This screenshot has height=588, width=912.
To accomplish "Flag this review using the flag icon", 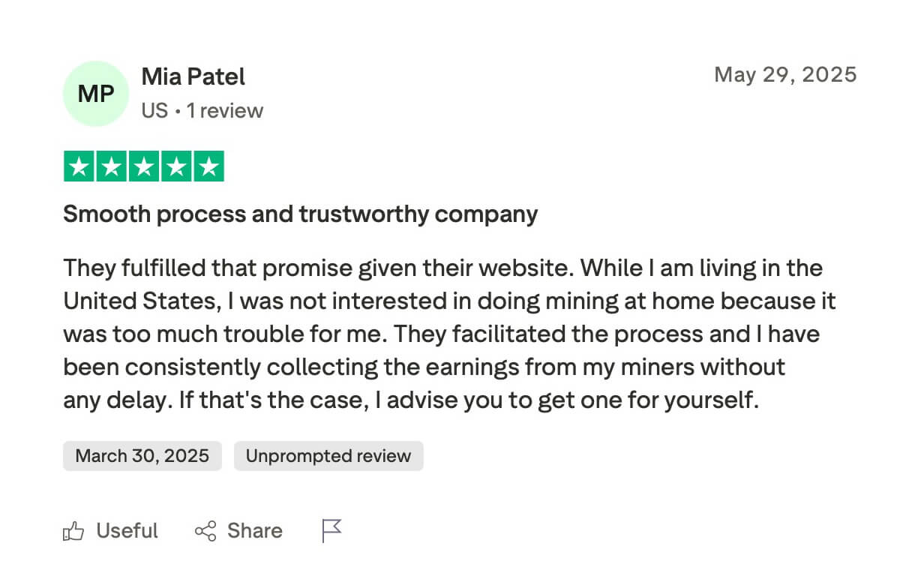I will pos(331,530).
